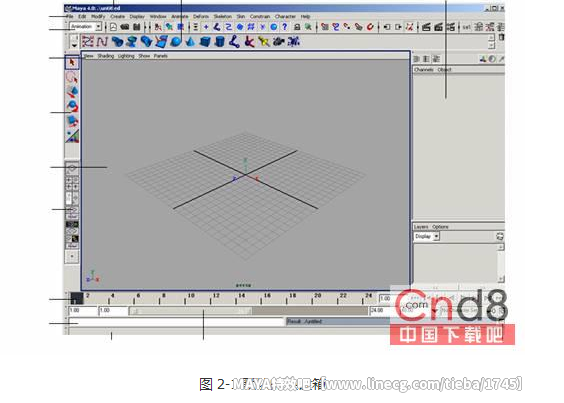Viewport: 564px width, 403px height.
Task: Open the Skeleton menu
Action: tap(223, 17)
